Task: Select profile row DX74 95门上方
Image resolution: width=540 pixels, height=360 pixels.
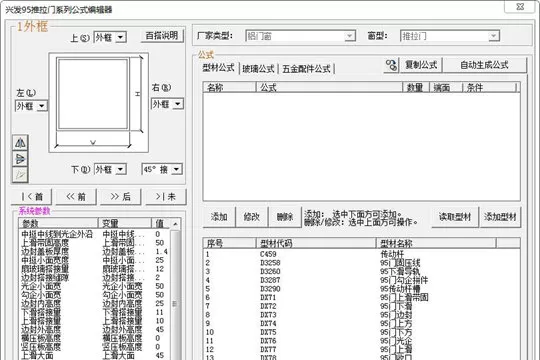Action: coord(361,323)
